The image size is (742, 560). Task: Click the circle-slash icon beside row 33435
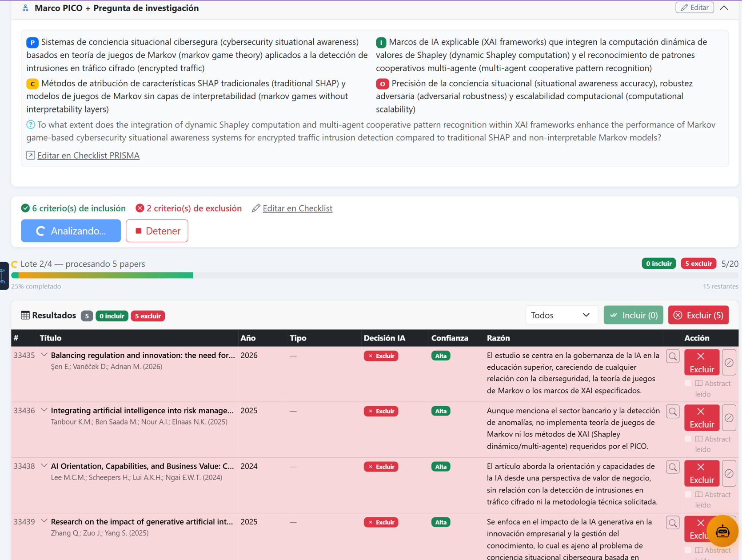click(x=729, y=363)
